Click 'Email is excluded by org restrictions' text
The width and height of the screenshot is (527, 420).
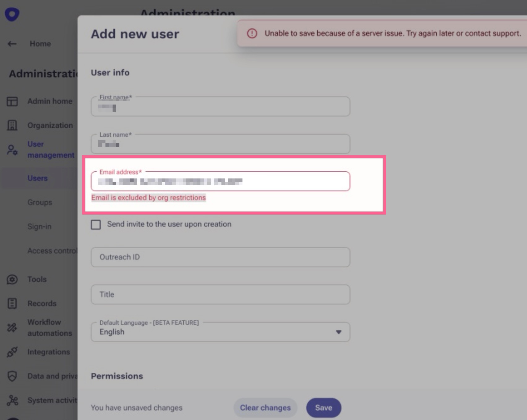click(x=148, y=198)
